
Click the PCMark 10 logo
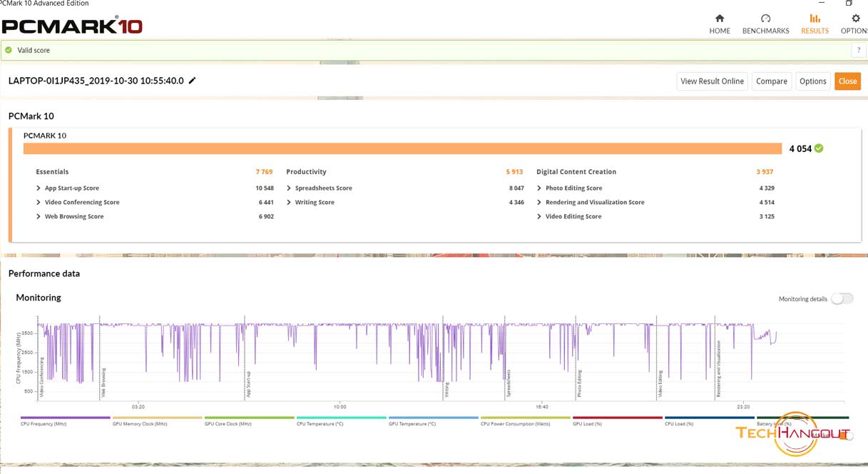pyautogui.click(x=72, y=26)
